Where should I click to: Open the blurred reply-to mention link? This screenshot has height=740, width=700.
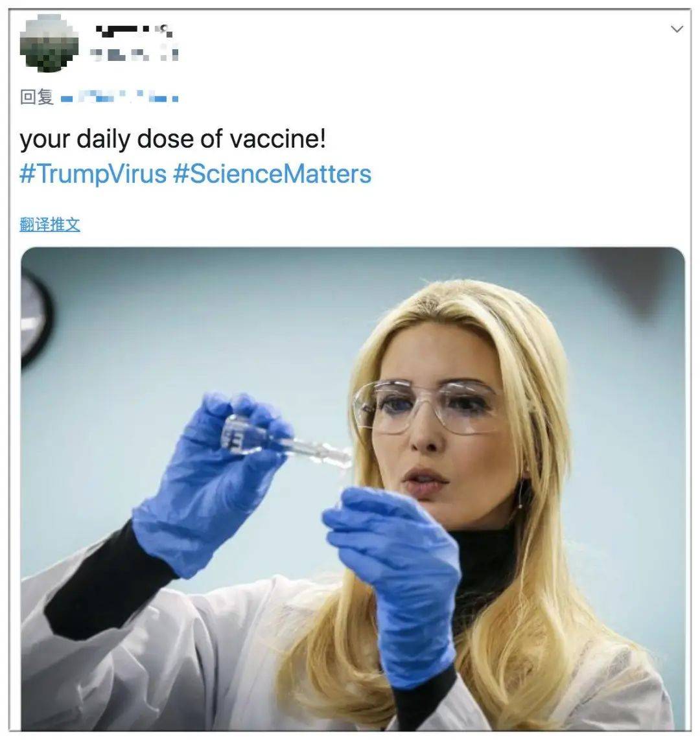(119, 97)
